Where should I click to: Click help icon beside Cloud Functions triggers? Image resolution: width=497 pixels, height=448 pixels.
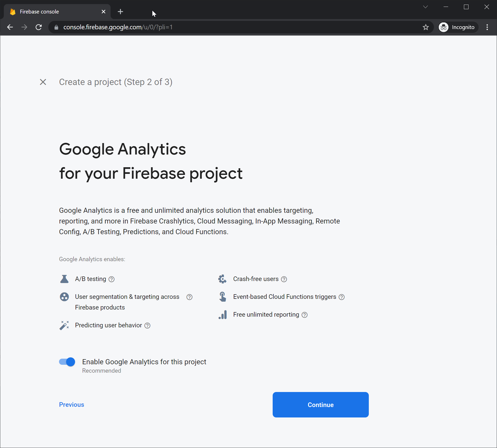(x=342, y=297)
